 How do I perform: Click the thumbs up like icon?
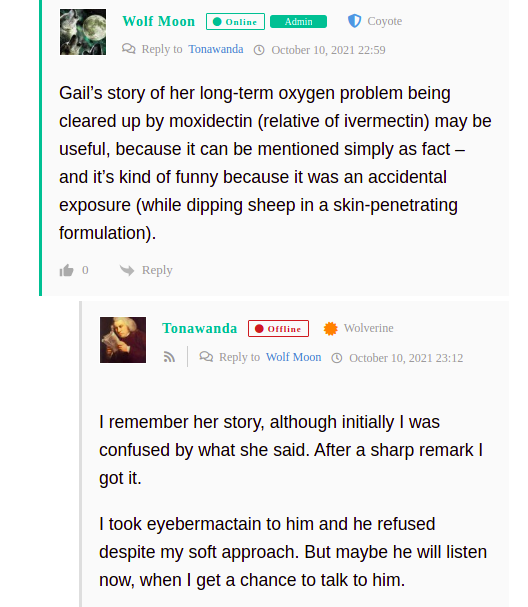(x=66, y=270)
